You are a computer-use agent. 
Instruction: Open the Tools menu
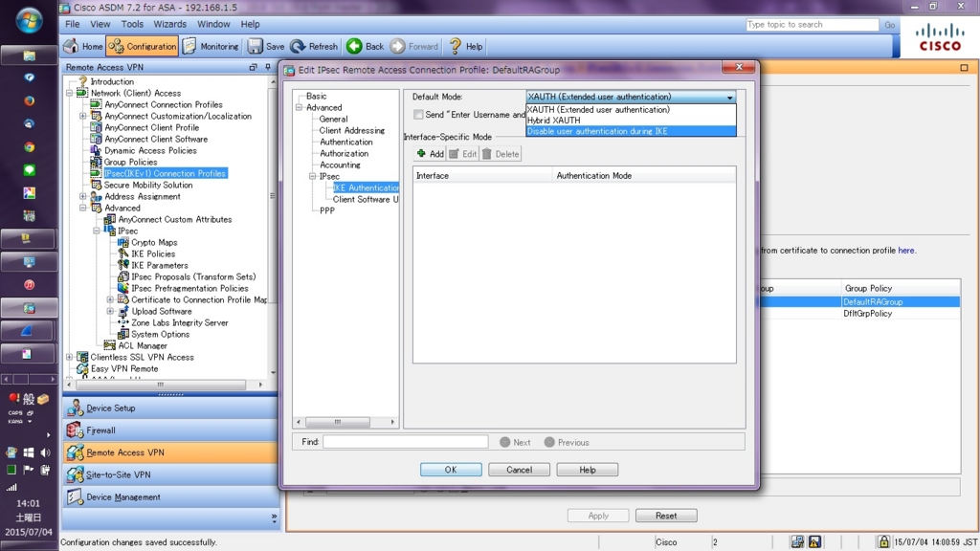click(x=132, y=24)
